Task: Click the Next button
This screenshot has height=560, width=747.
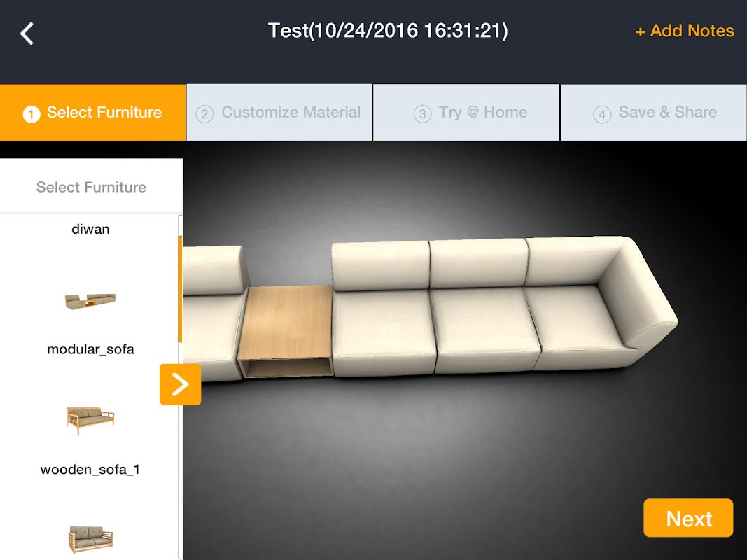Action: pos(688,518)
